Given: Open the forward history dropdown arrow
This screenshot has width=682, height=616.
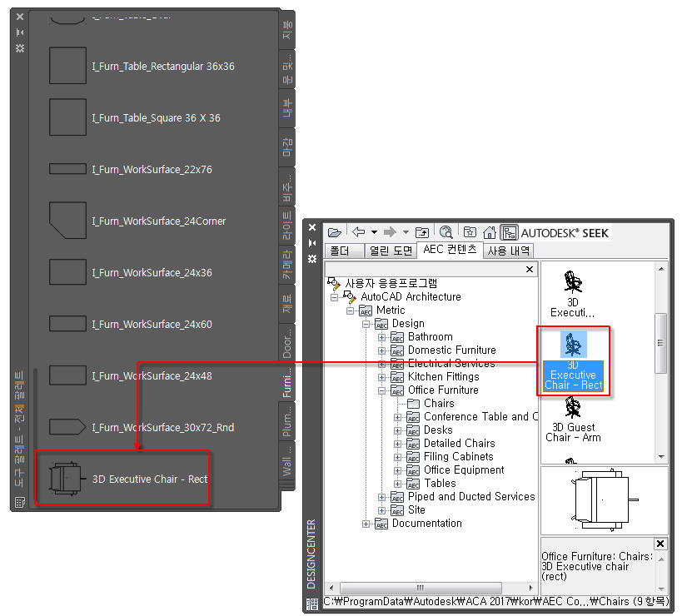Looking at the screenshot, I should (406, 232).
